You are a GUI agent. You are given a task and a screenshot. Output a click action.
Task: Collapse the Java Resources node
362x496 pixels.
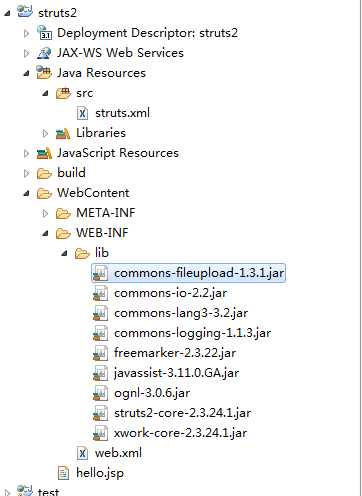coord(26,73)
